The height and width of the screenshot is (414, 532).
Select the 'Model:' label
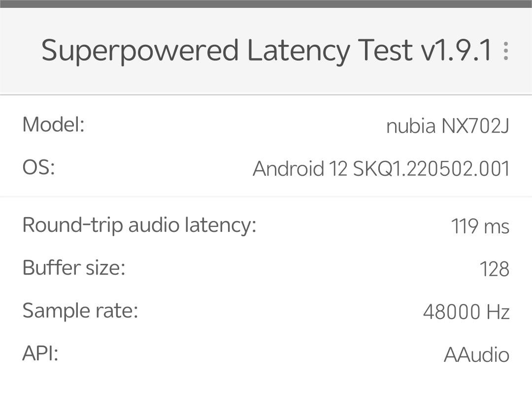[x=53, y=124]
